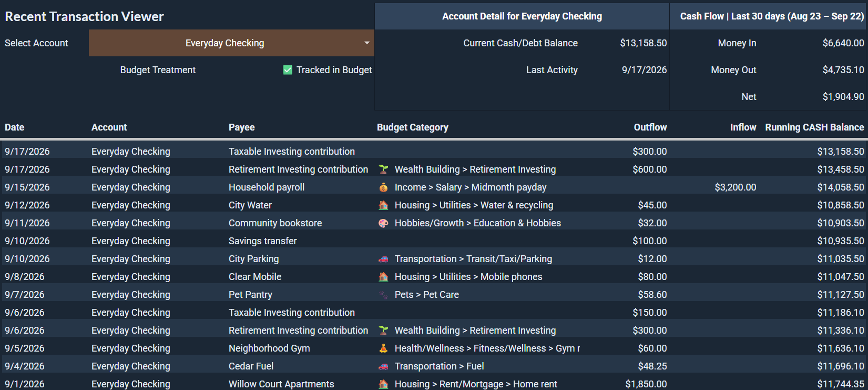The width and height of the screenshot is (868, 390).
Task: Click the Community bookstore payee cell
Action: click(275, 223)
